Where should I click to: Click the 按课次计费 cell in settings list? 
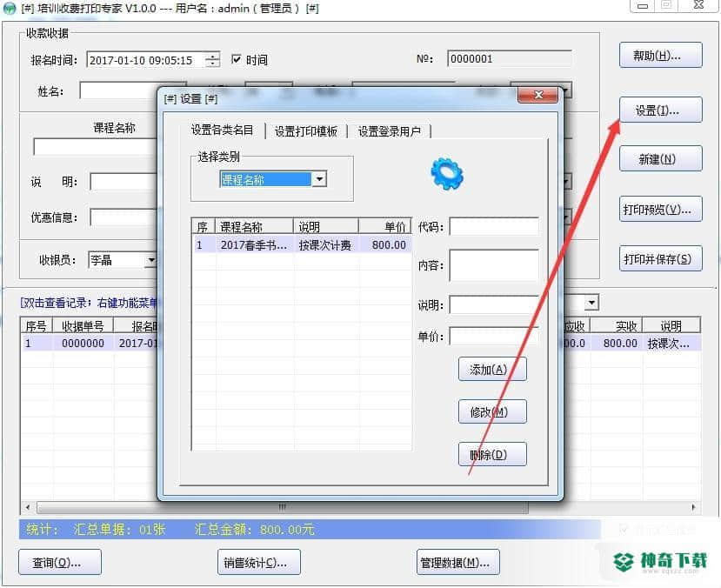(x=325, y=244)
